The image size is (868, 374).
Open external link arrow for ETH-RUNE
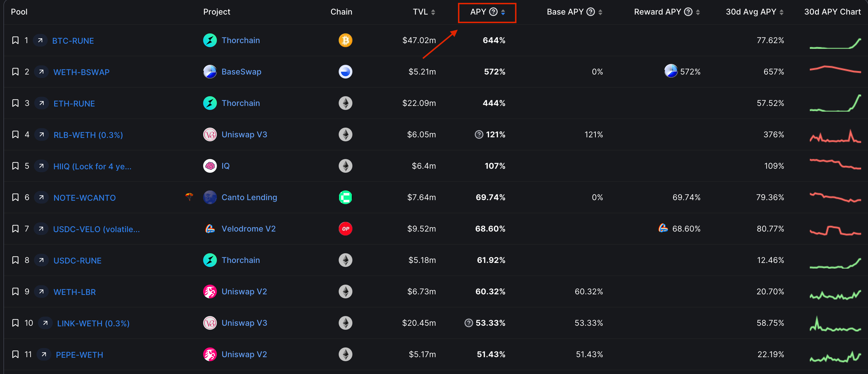(41, 103)
